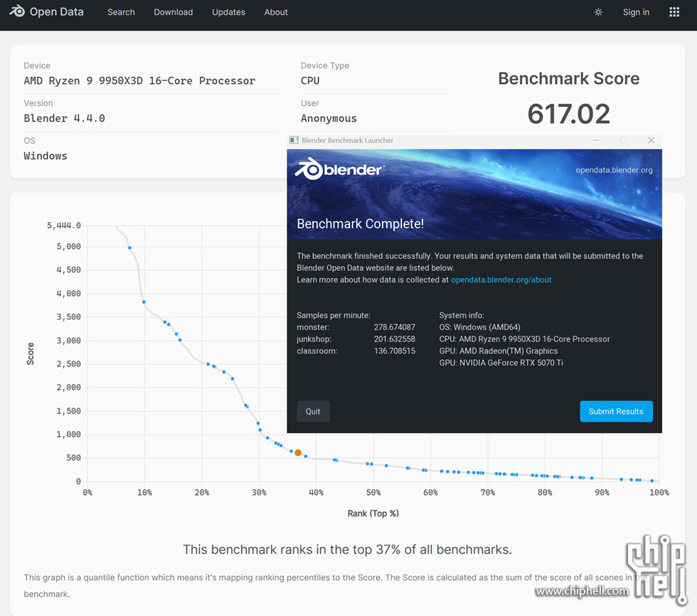Viewport: 697px width, 616px height.
Task: Click the Submit Results button
Action: click(x=616, y=411)
